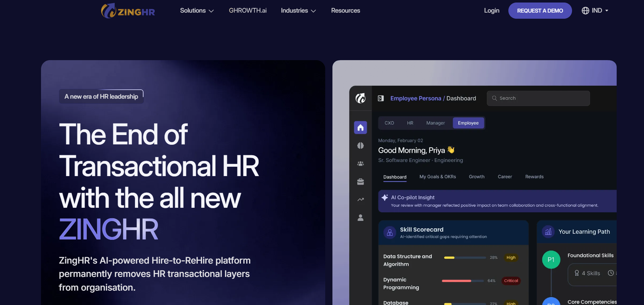Click the "AI Co-pilot Insight" banner title
644x305 pixels.
(x=413, y=197)
